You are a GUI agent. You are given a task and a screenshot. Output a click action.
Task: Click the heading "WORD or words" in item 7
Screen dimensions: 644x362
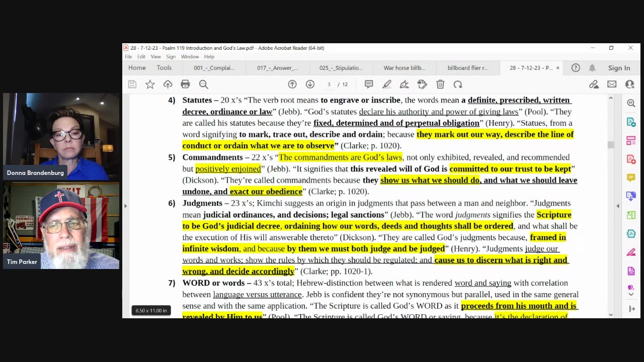click(213, 283)
